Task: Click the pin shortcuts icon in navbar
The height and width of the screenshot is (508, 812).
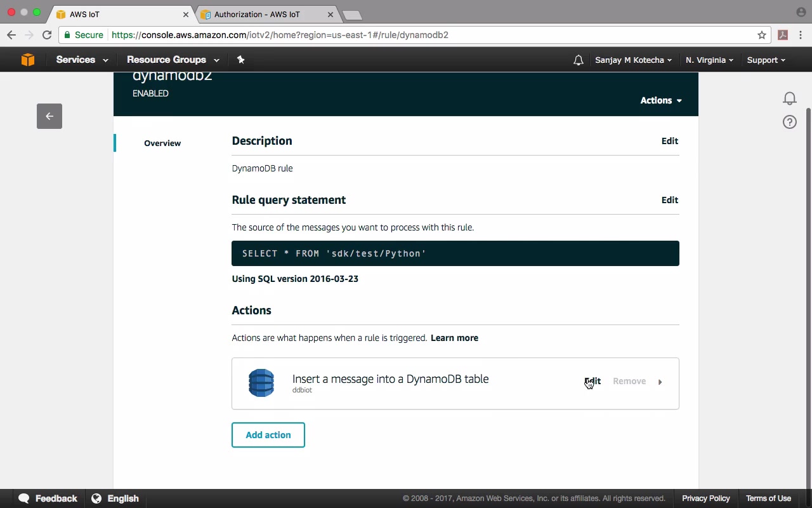Action: coord(240,60)
